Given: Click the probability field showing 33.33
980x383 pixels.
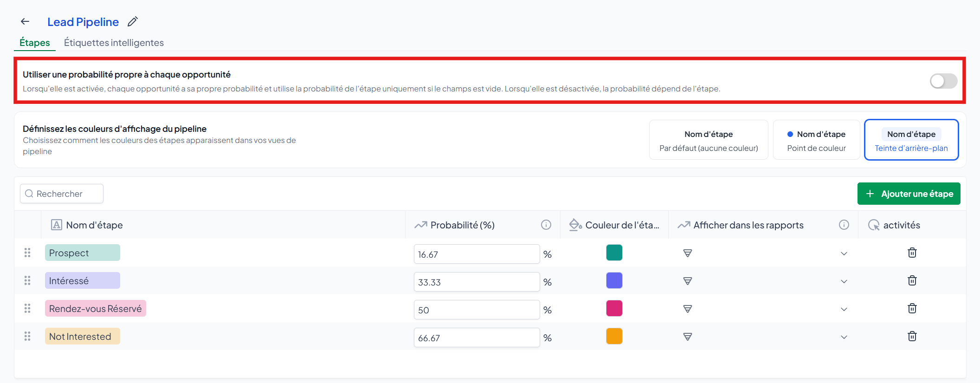Looking at the screenshot, I should tap(477, 282).
